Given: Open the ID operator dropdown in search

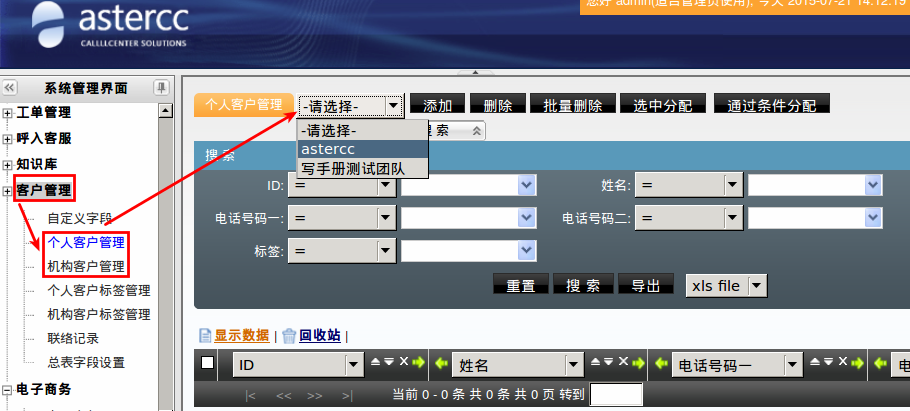Looking at the screenshot, I should (x=386, y=186).
